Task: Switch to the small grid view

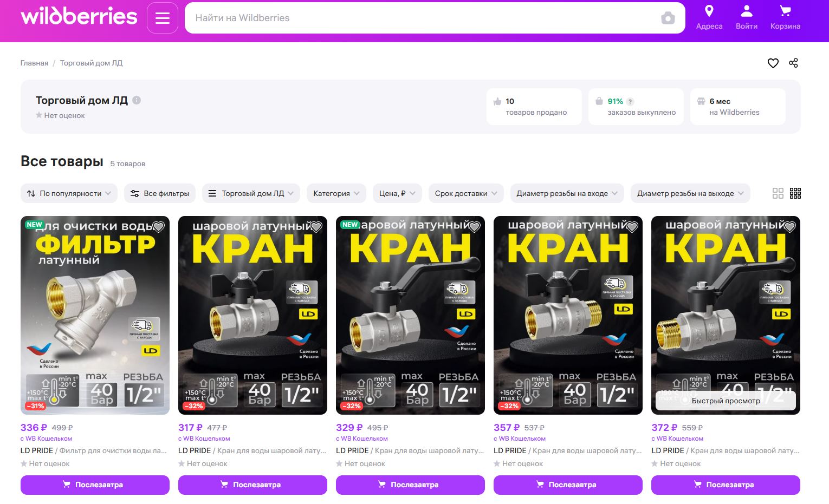Action: click(795, 193)
